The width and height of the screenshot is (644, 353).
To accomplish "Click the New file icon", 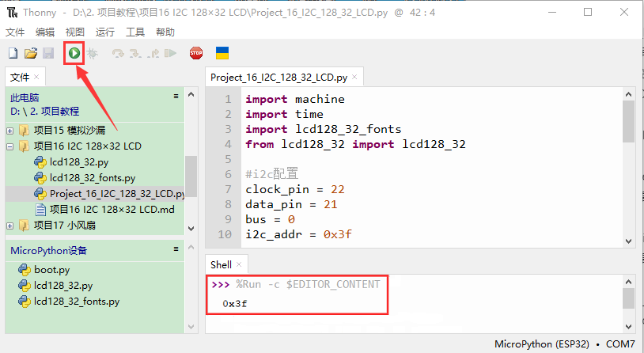I will [13, 54].
